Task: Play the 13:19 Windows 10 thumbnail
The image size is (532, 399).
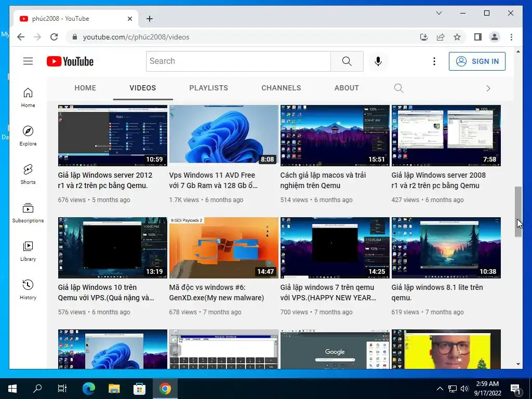Action: tap(113, 248)
